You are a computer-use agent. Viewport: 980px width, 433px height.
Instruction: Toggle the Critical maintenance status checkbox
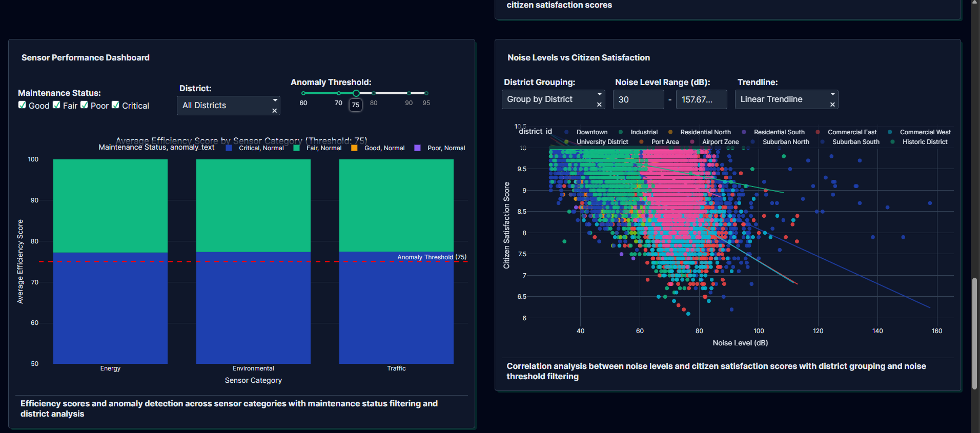115,105
